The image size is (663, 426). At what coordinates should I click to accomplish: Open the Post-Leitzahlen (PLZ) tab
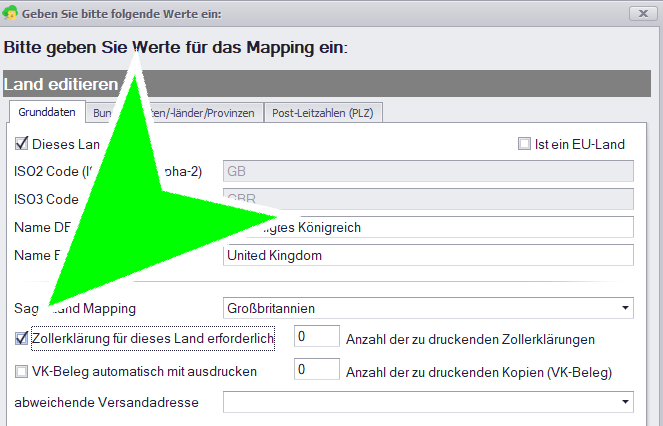pyautogui.click(x=323, y=113)
